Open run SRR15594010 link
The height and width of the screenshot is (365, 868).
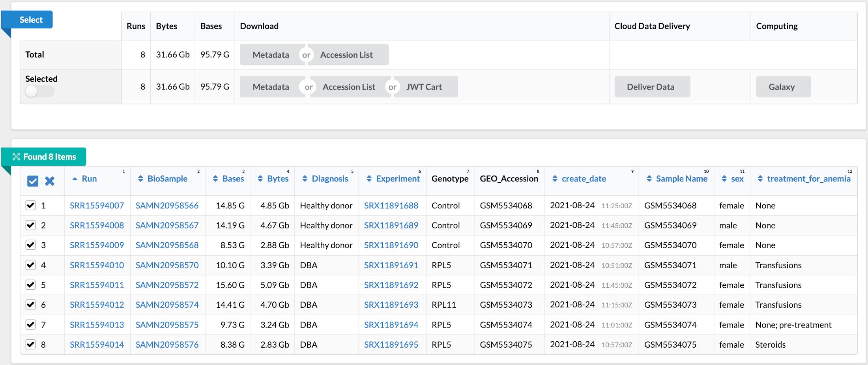pos(97,265)
